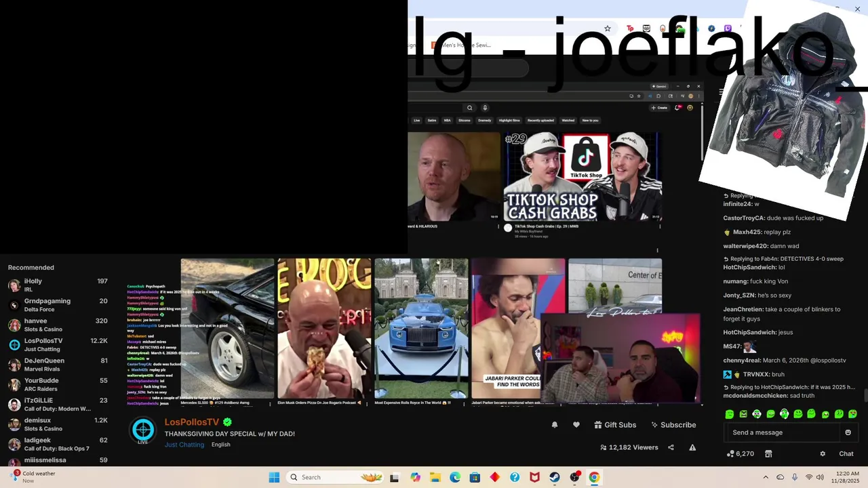
Task: Open the Tp browser extension icon
Action: click(x=630, y=28)
